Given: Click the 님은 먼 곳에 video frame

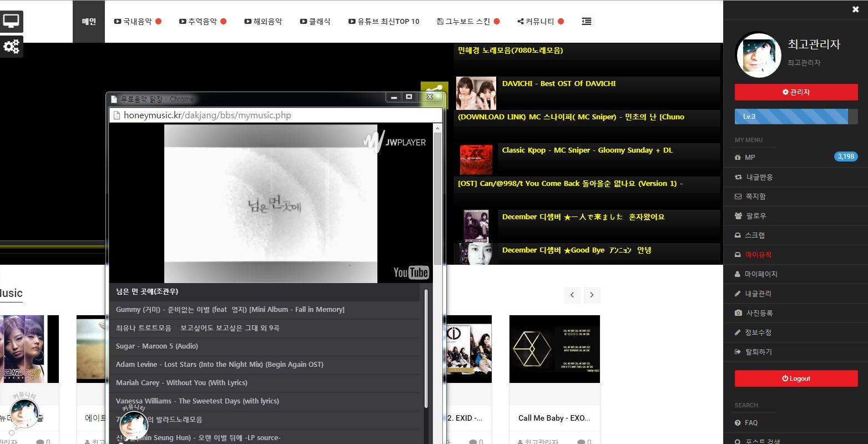Looking at the screenshot, I should (x=271, y=204).
